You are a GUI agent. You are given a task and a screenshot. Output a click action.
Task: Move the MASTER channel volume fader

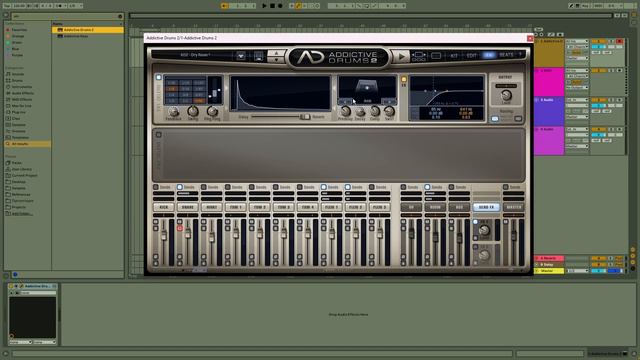[514, 236]
